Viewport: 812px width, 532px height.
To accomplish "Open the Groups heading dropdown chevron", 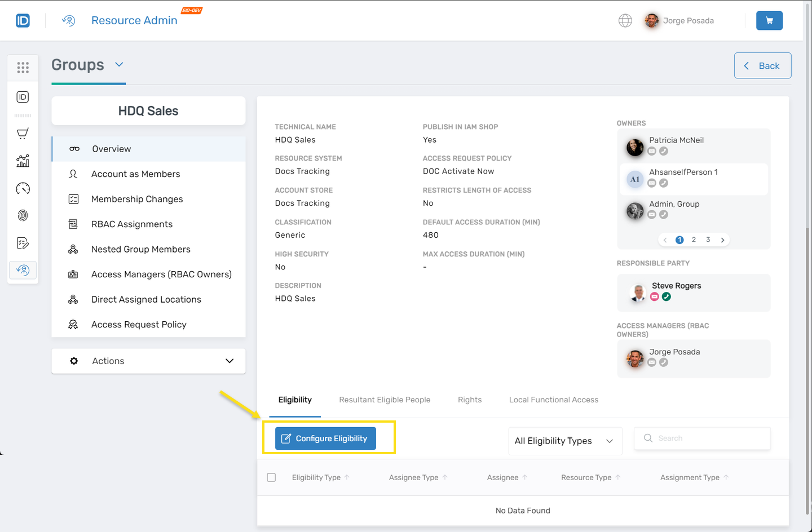I will (x=119, y=64).
